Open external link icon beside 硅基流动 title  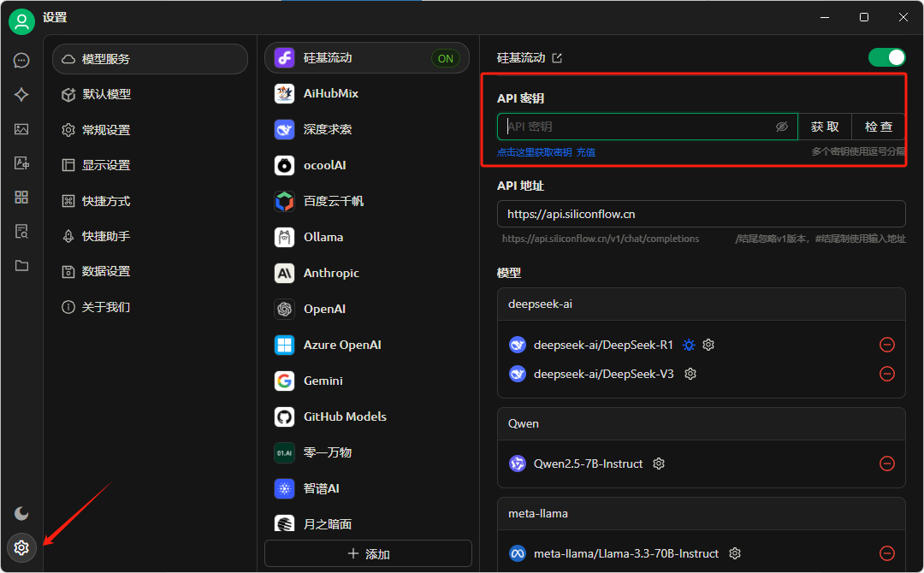[557, 57]
